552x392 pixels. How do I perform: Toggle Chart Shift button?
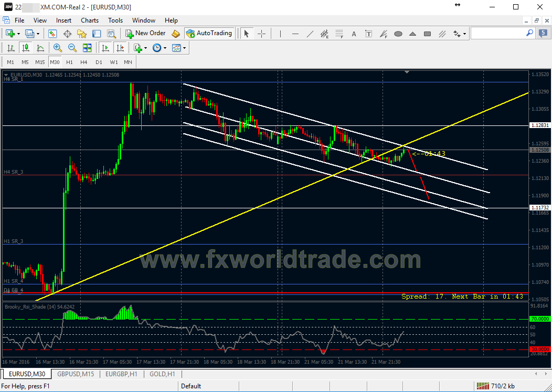(x=120, y=48)
